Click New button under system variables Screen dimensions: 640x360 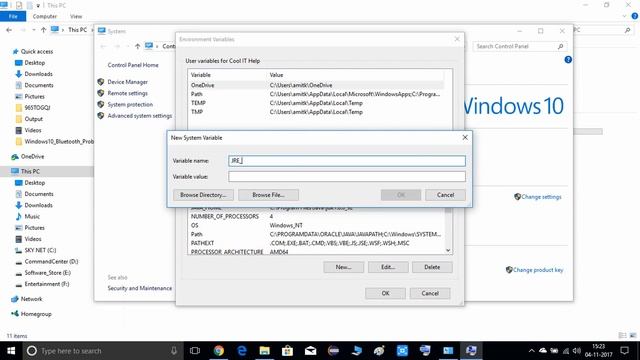tap(343, 267)
